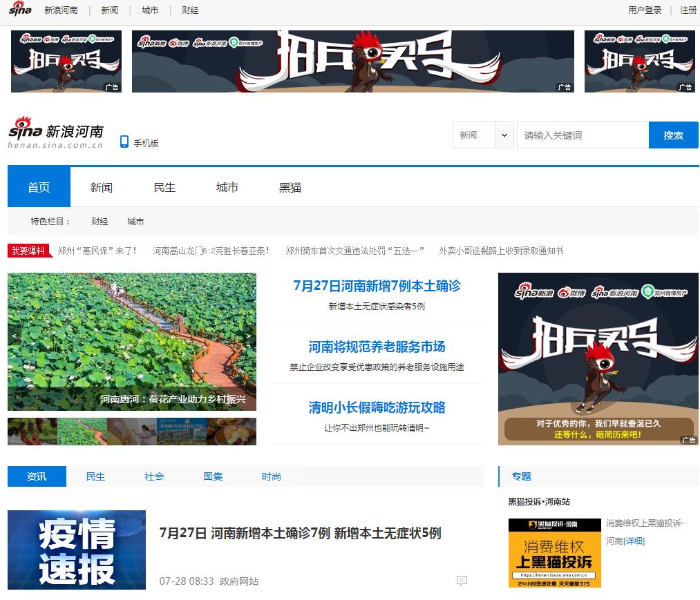
Task: Open caption 河南唐河:荷花产业助力乡村振兴
Action: (x=173, y=399)
